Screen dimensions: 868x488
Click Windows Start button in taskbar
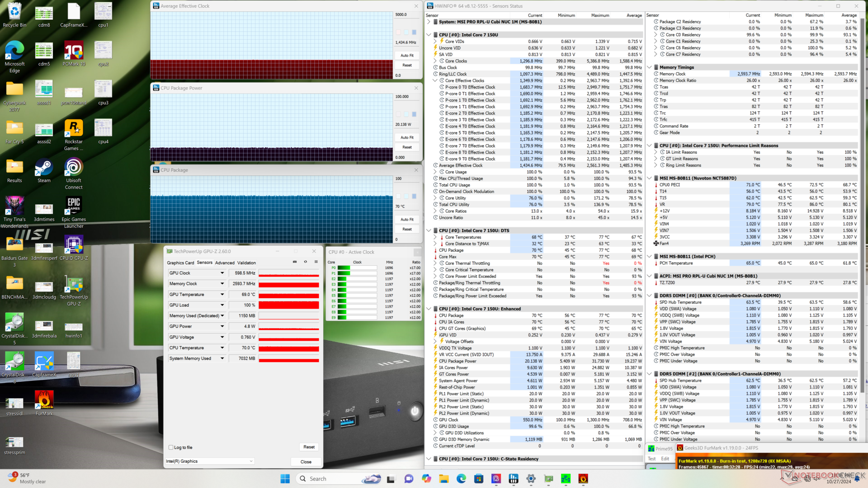pyautogui.click(x=285, y=479)
